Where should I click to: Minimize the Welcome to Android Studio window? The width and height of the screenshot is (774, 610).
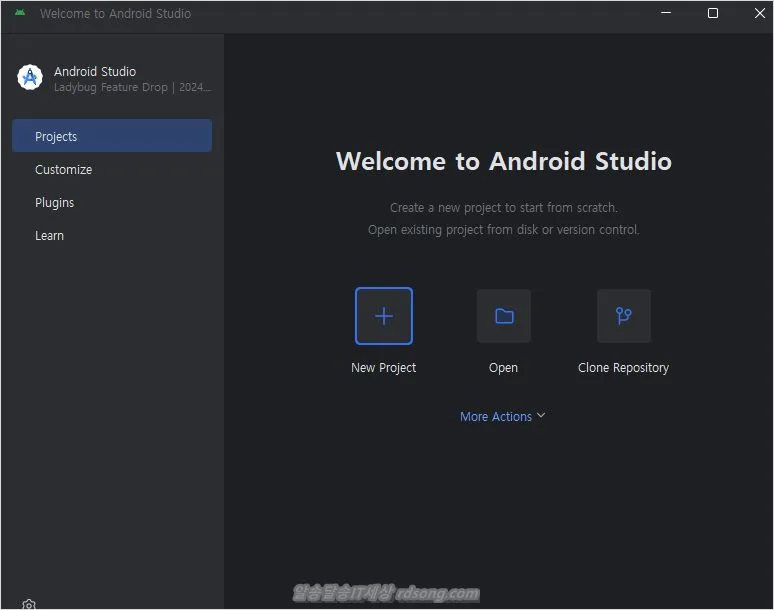point(667,14)
